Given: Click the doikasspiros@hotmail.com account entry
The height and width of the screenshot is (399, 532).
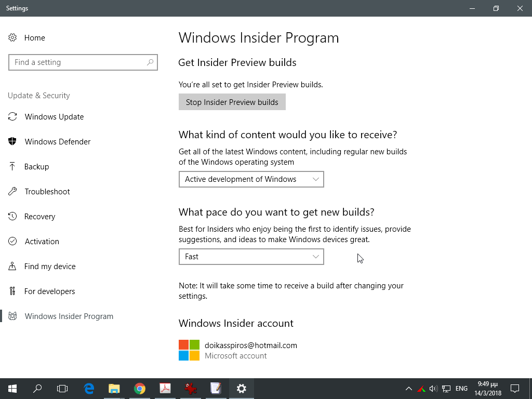Looking at the screenshot, I should (x=251, y=345).
